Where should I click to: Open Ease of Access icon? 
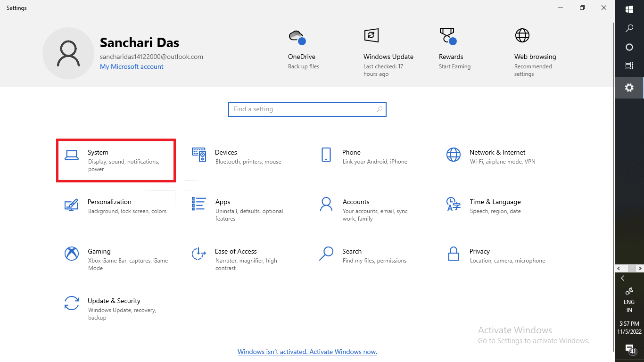199,254
